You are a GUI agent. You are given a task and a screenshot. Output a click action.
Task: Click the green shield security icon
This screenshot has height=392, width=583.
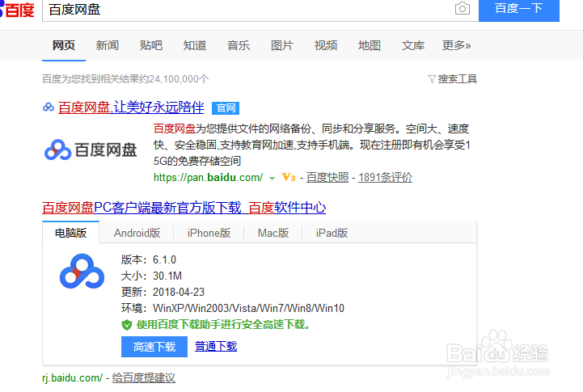tap(127, 325)
